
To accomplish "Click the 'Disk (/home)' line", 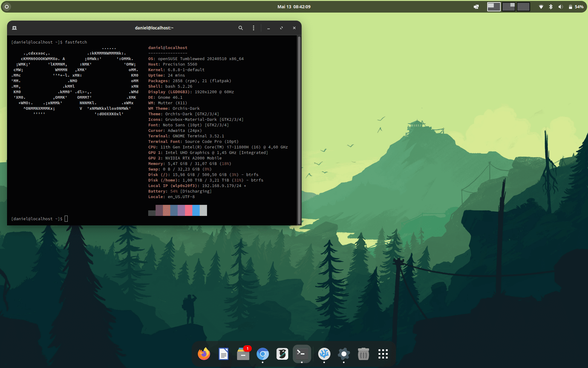I will [206, 180].
